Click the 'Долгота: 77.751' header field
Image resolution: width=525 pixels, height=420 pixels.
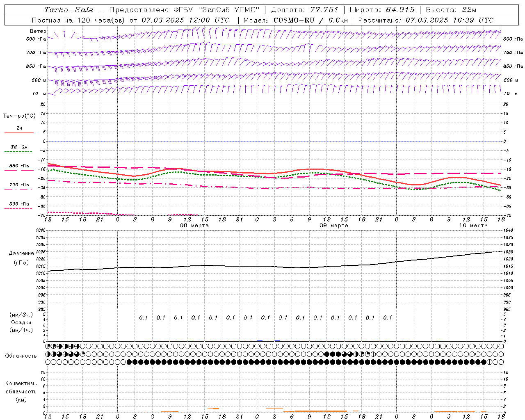click(305, 10)
